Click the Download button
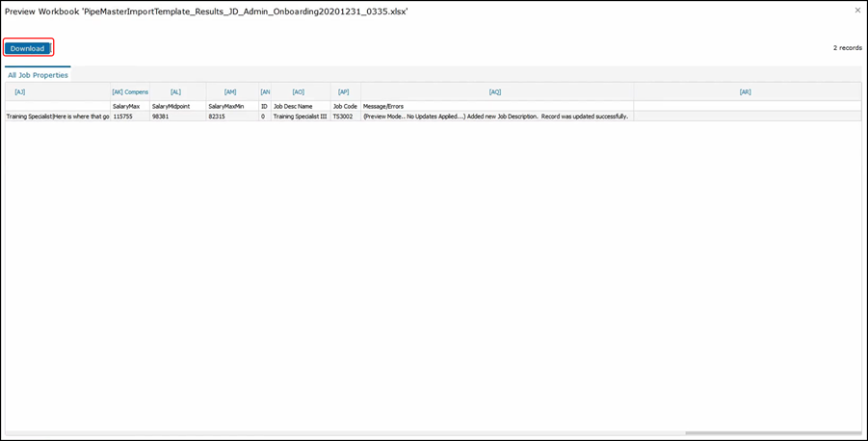Screen dimensions: 868x441 [27, 48]
